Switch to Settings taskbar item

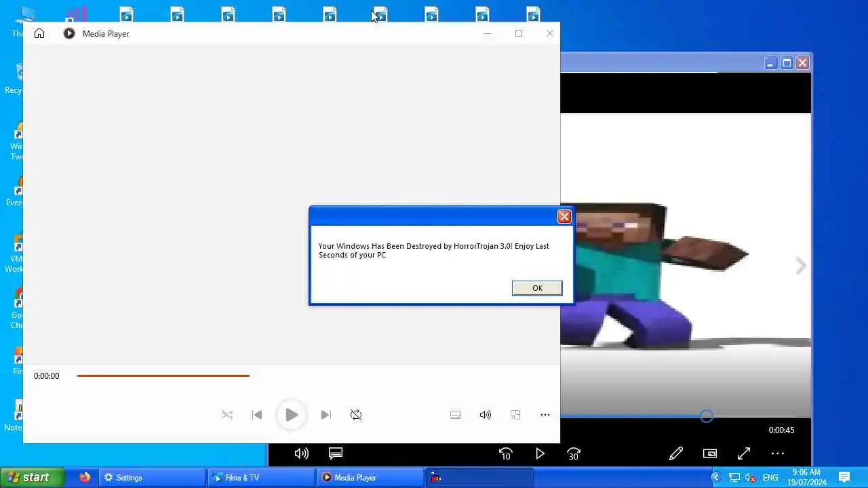click(153, 477)
